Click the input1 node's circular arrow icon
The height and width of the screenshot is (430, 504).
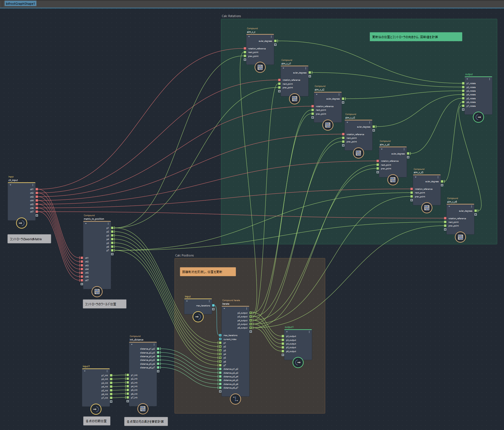[x=96, y=409]
